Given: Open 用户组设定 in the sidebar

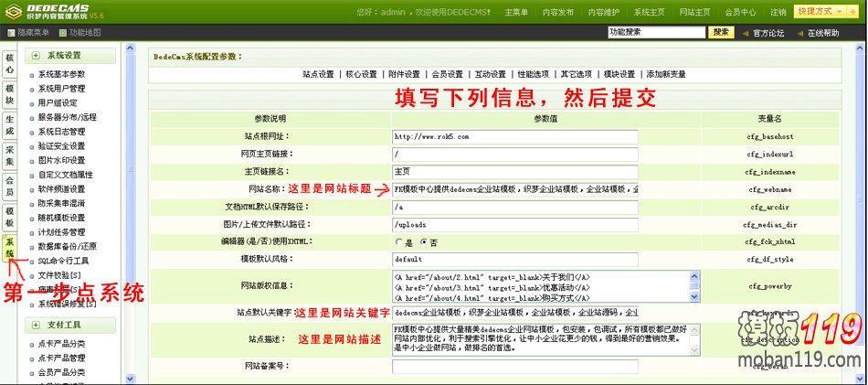Looking at the screenshot, I should tap(58, 103).
